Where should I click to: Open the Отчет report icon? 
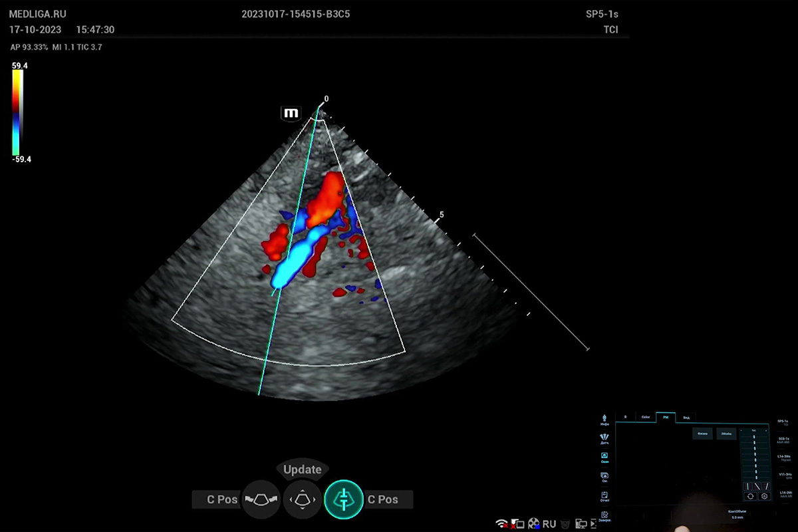click(604, 496)
